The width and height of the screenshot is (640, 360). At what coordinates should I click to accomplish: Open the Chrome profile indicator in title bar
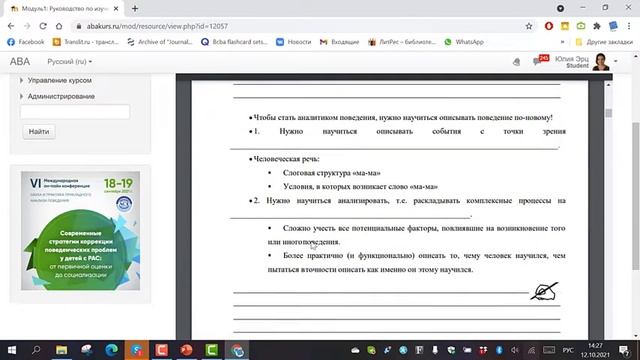[x=560, y=8]
